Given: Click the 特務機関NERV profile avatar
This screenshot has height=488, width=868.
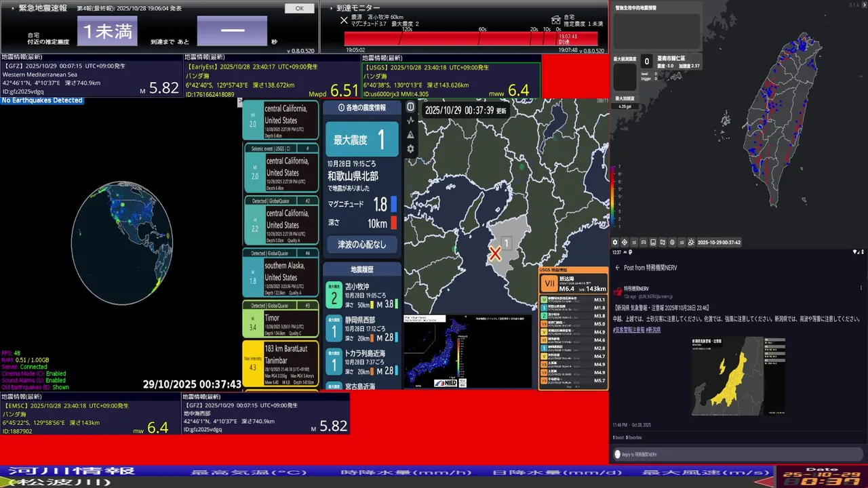Looking at the screenshot, I should click(x=618, y=291).
